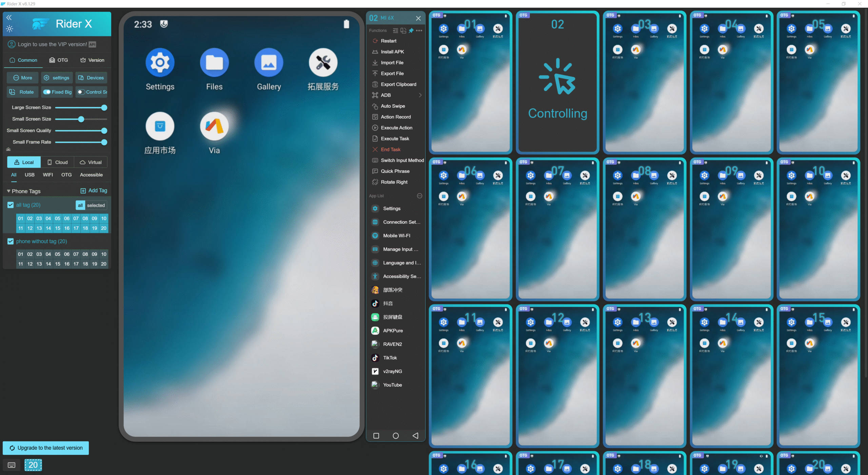The width and height of the screenshot is (868, 475).
Task: Select the 'all' tag filter button
Action: 80,205
